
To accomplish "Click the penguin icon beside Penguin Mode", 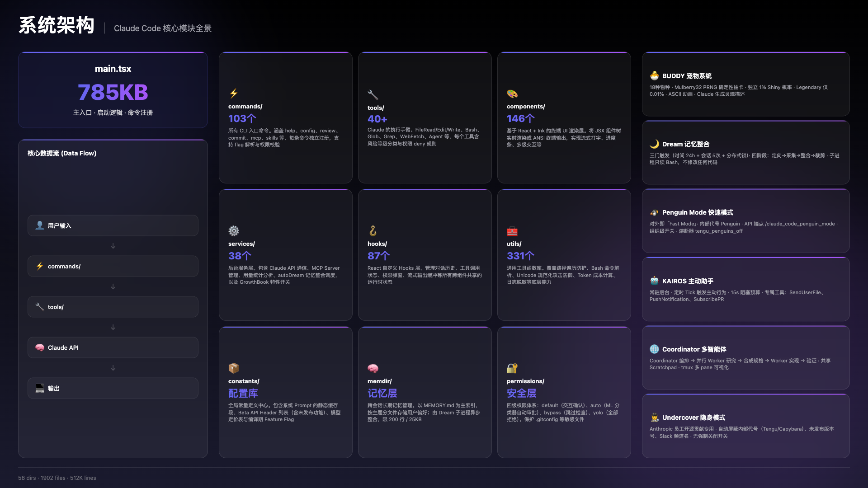I will (654, 212).
